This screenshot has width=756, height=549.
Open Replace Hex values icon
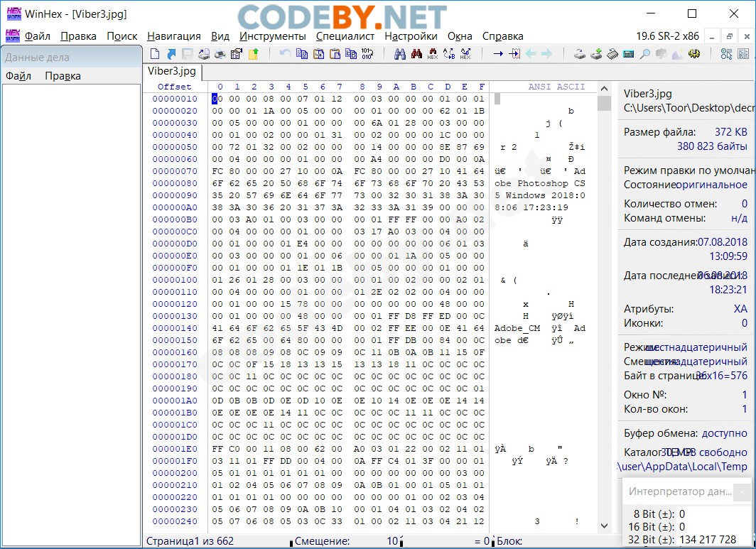coord(465,53)
